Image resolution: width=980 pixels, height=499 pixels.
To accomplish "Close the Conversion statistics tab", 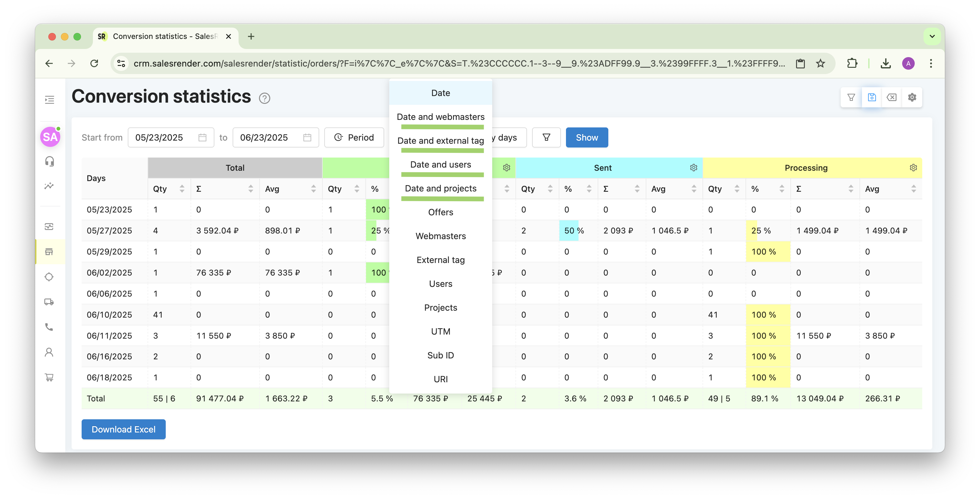I will tap(228, 36).
